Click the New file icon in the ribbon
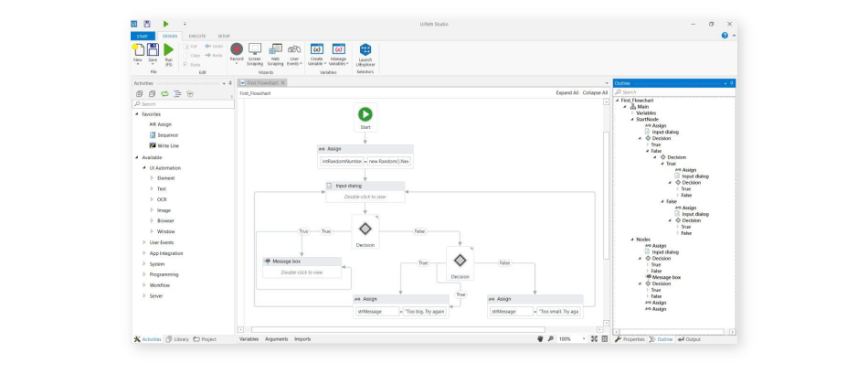868x374 pixels. click(x=138, y=50)
